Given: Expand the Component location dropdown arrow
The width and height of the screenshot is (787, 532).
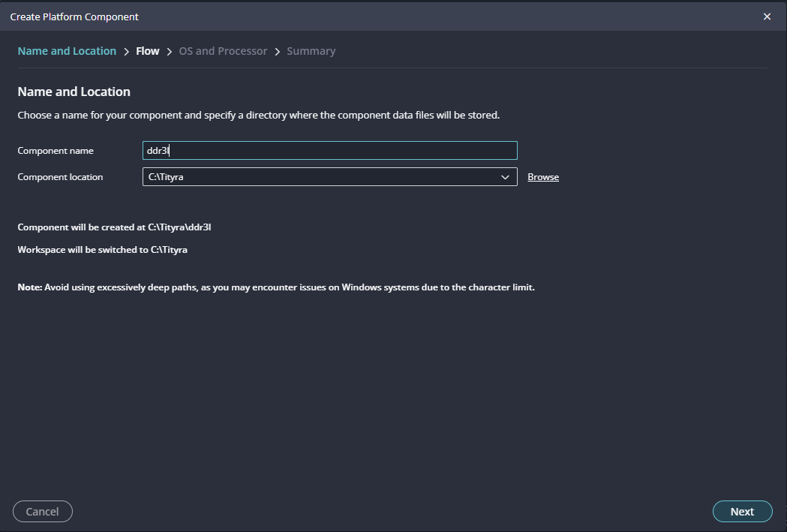Looking at the screenshot, I should coord(505,177).
